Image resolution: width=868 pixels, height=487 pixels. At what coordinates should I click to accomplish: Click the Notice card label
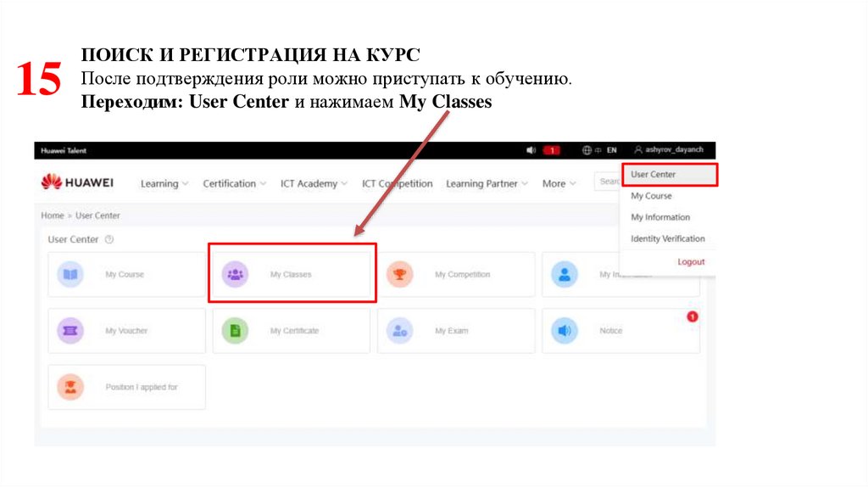(x=610, y=331)
